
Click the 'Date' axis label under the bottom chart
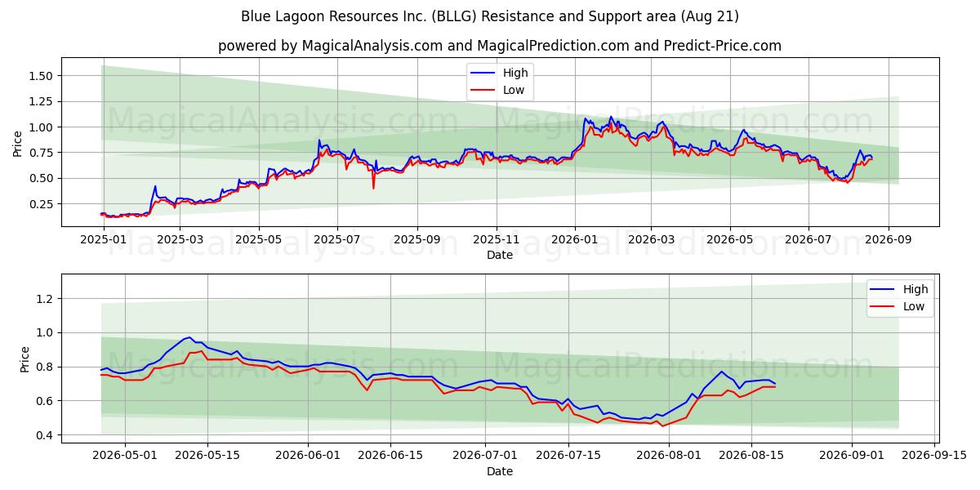(x=500, y=471)
